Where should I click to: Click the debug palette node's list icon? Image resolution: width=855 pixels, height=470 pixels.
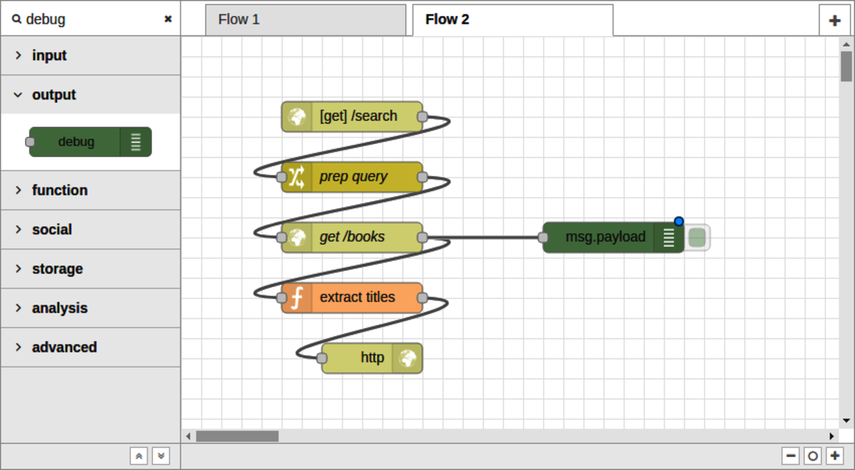[136, 142]
